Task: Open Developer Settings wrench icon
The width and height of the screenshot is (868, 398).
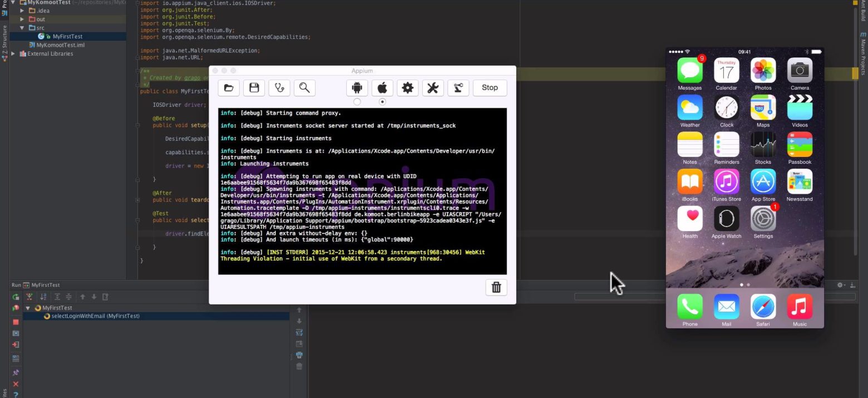Action: click(x=433, y=87)
